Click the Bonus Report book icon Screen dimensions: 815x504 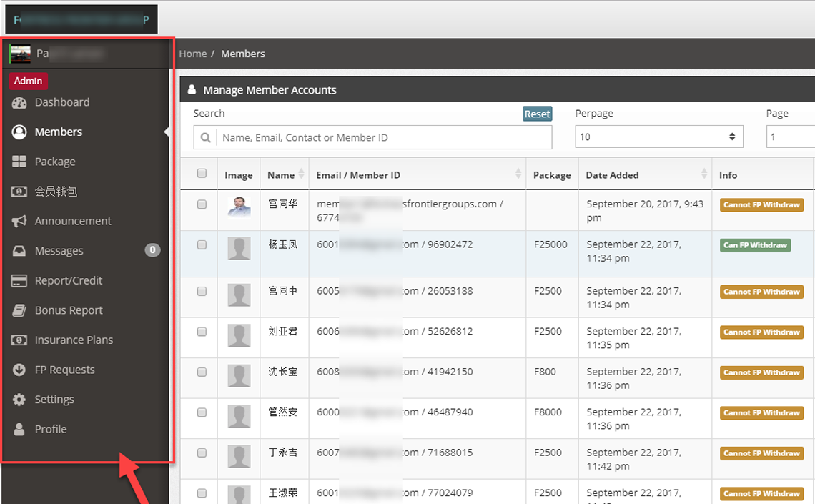point(19,311)
